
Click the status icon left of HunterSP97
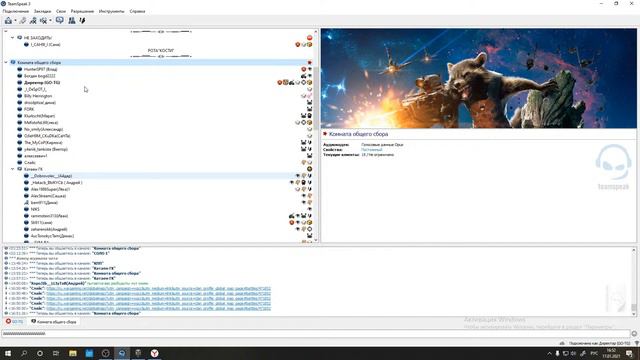tap(20, 69)
